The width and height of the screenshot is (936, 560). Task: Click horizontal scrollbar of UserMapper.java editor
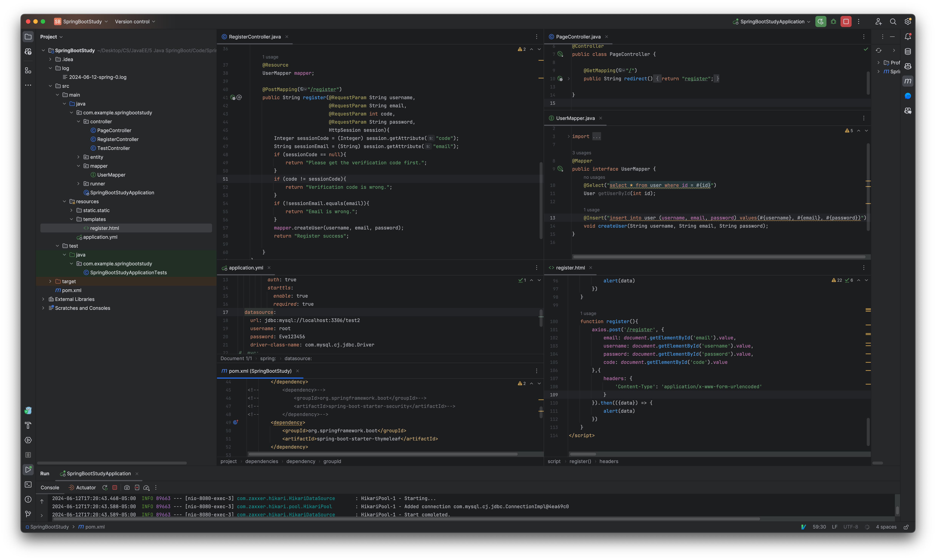(719, 257)
